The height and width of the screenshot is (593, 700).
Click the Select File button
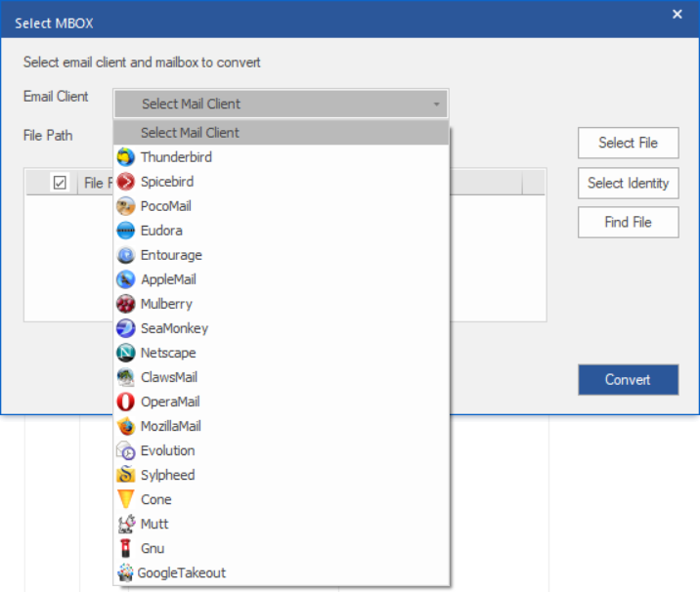(628, 143)
